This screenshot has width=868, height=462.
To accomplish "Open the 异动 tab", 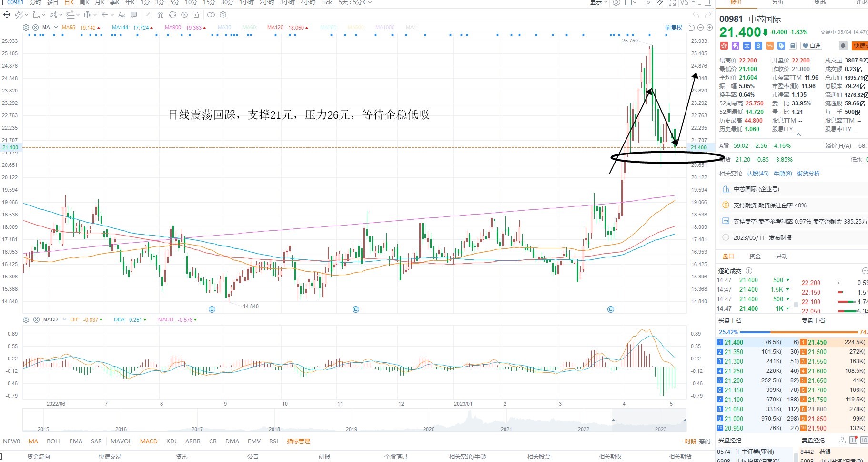I will tap(782, 256).
